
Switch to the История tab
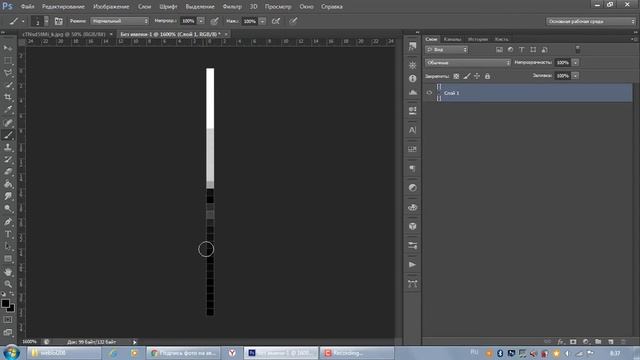tap(478, 39)
